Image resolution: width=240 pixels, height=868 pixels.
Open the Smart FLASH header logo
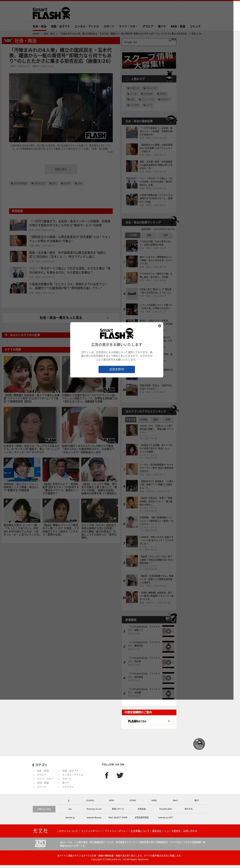(x=51, y=13)
